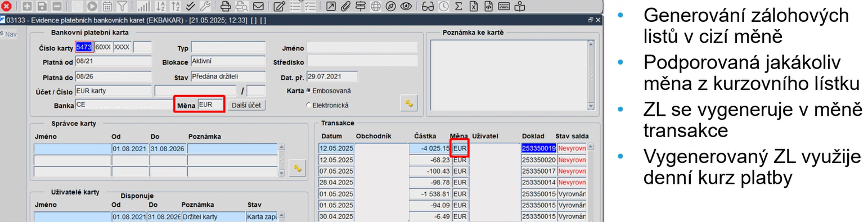Open the print preview icon
The width and height of the screenshot is (868, 222).
241,7
